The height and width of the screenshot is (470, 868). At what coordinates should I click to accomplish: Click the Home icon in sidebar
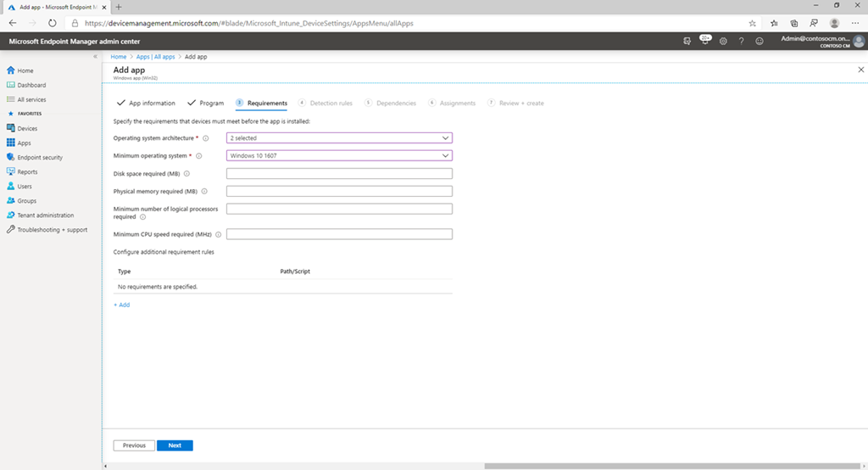click(x=11, y=70)
